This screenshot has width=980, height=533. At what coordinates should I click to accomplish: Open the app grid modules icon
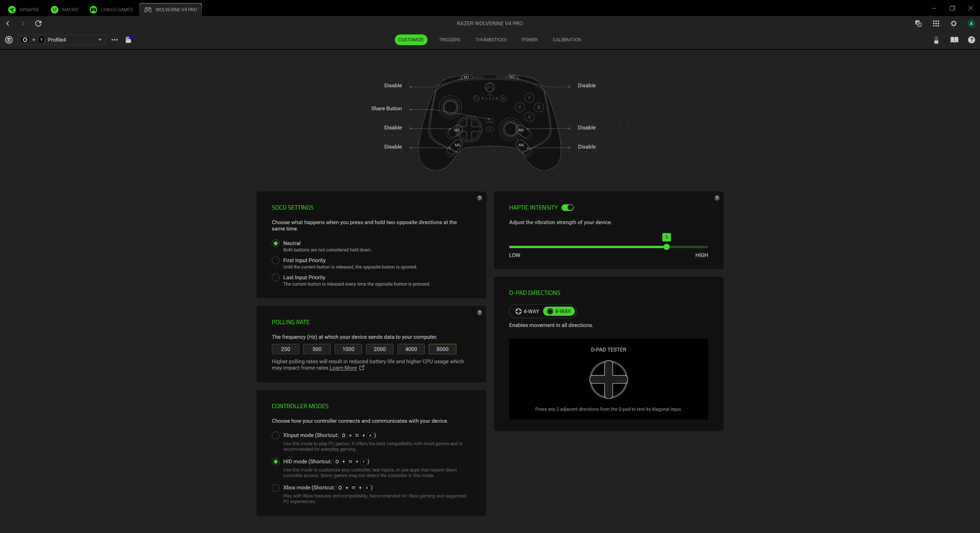(x=936, y=24)
